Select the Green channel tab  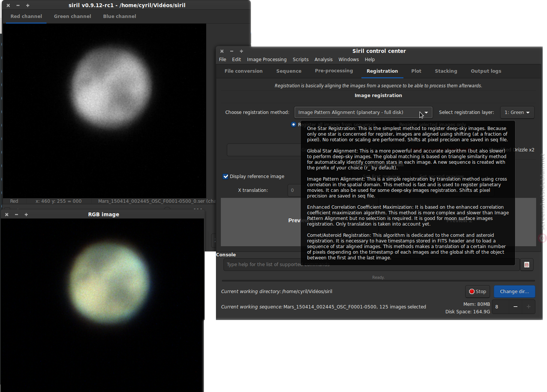(72, 16)
